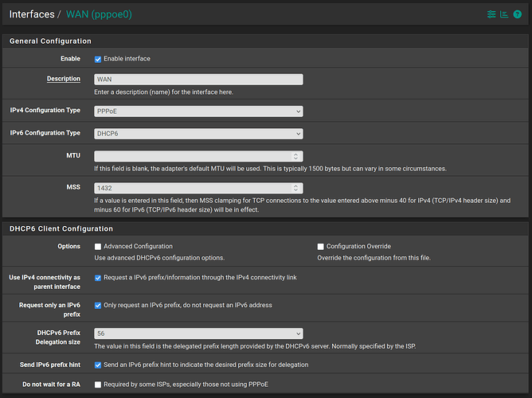Enable Advanced Configuration checkbox
This screenshot has height=398, width=532.
pyautogui.click(x=98, y=247)
